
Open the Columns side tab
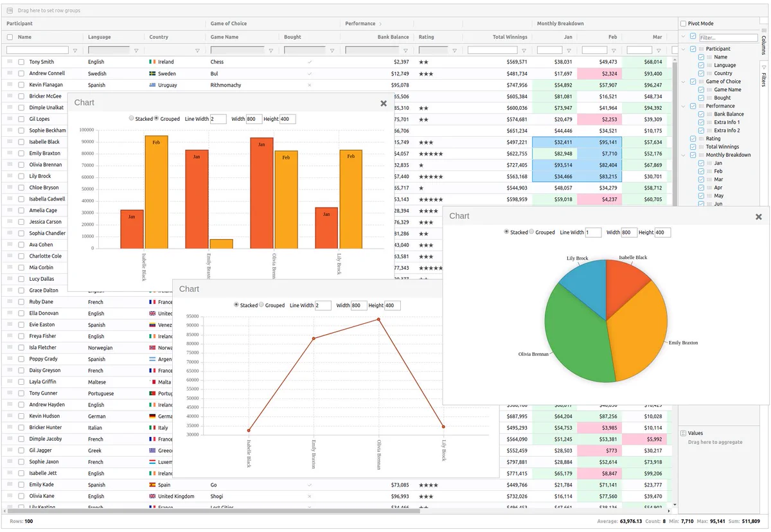(764, 42)
